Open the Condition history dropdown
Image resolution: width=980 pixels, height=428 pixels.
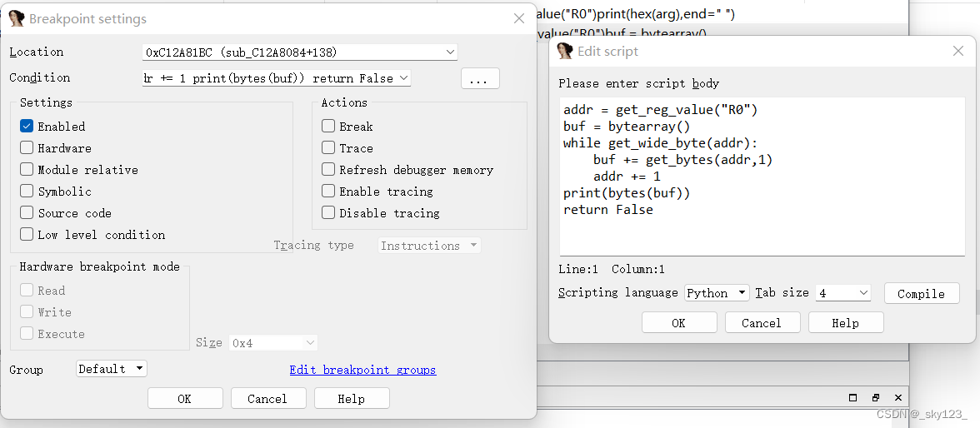(x=403, y=78)
